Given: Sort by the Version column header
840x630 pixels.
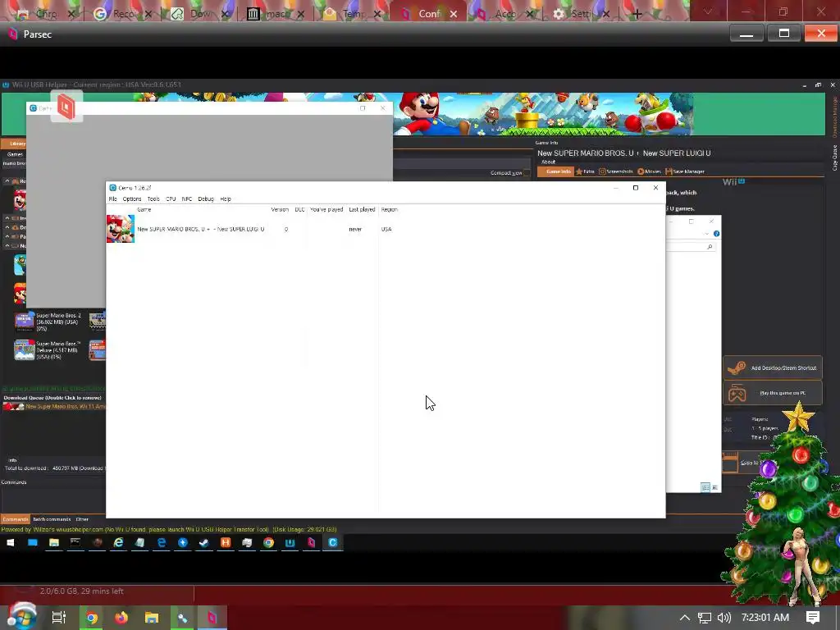Looking at the screenshot, I should point(280,209).
